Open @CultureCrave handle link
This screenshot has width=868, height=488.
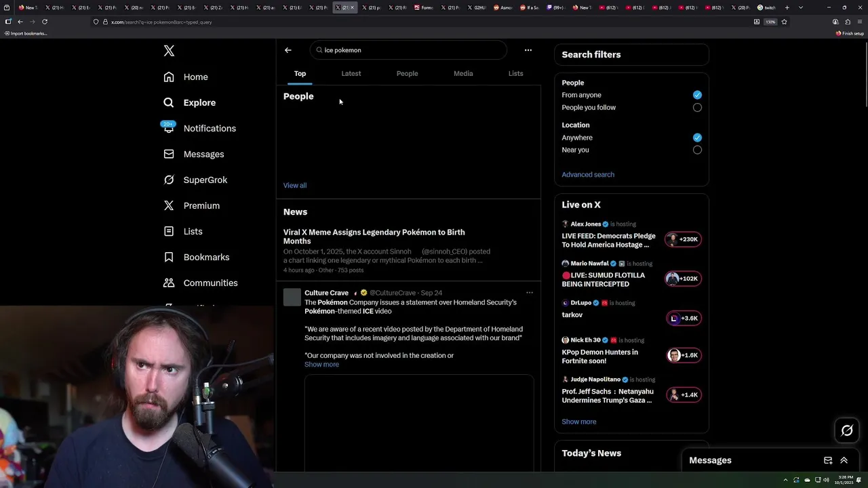click(x=393, y=293)
